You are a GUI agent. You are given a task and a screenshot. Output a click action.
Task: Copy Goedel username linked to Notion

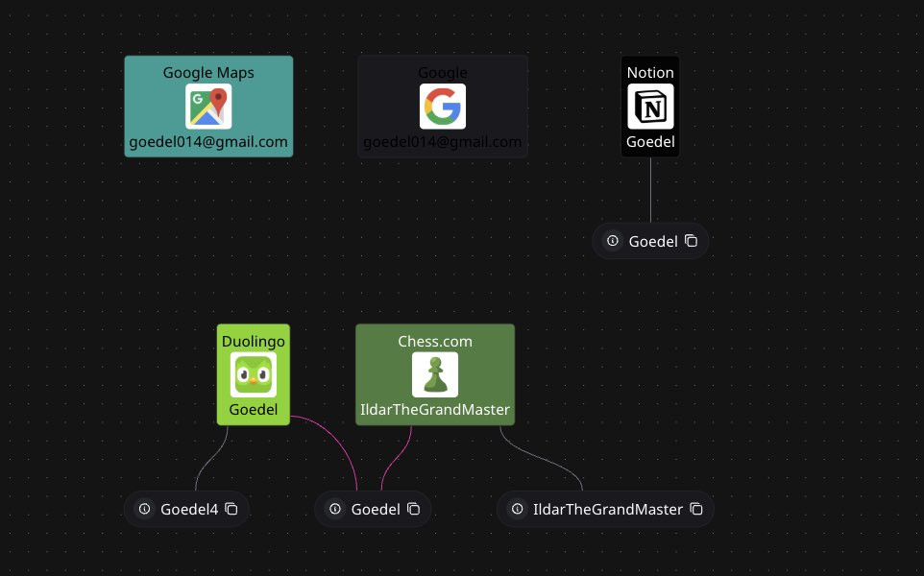[x=692, y=241]
